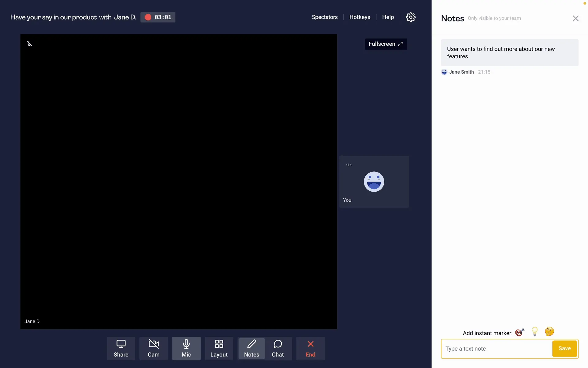Open the Layout options

click(x=219, y=348)
